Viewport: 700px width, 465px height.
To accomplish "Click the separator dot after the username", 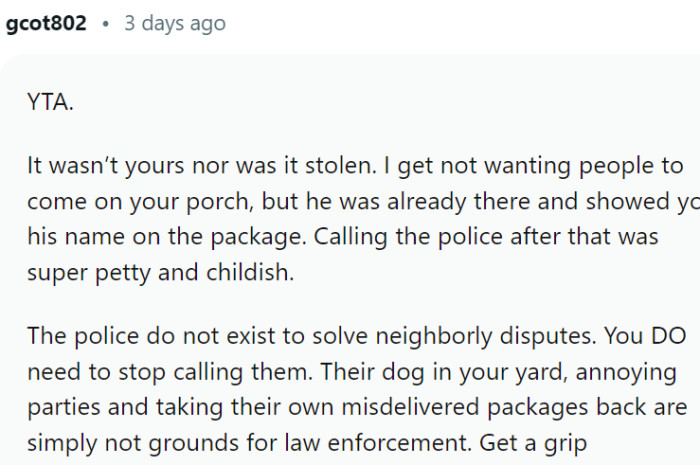I will [x=105, y=23].
